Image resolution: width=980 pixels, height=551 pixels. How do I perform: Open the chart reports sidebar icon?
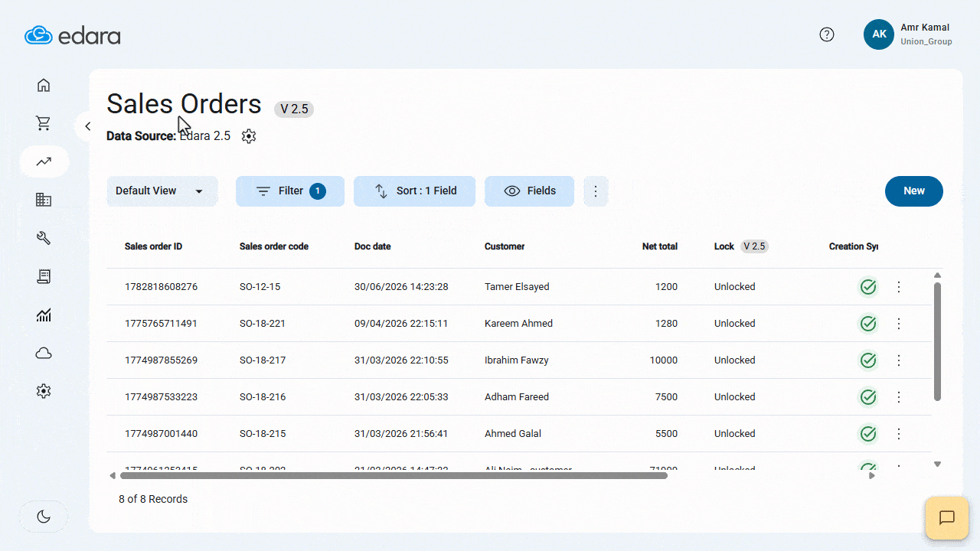pos(44,315)
